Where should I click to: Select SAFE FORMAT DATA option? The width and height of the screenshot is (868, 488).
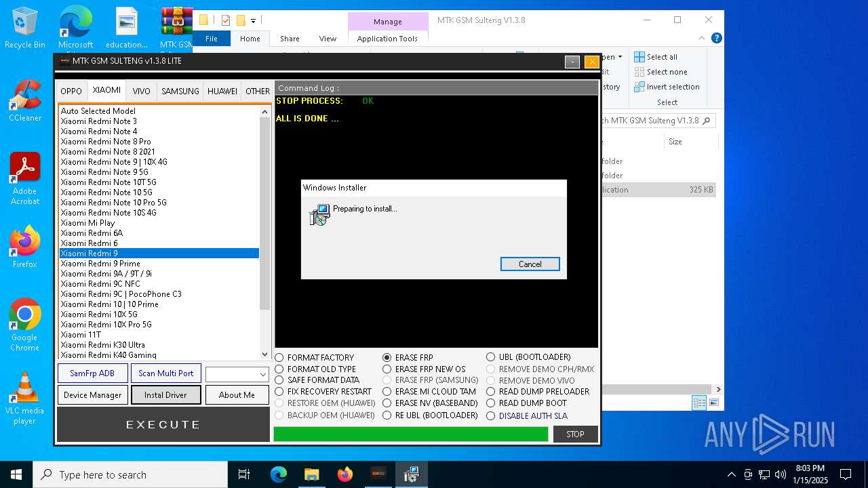[317, 380]
